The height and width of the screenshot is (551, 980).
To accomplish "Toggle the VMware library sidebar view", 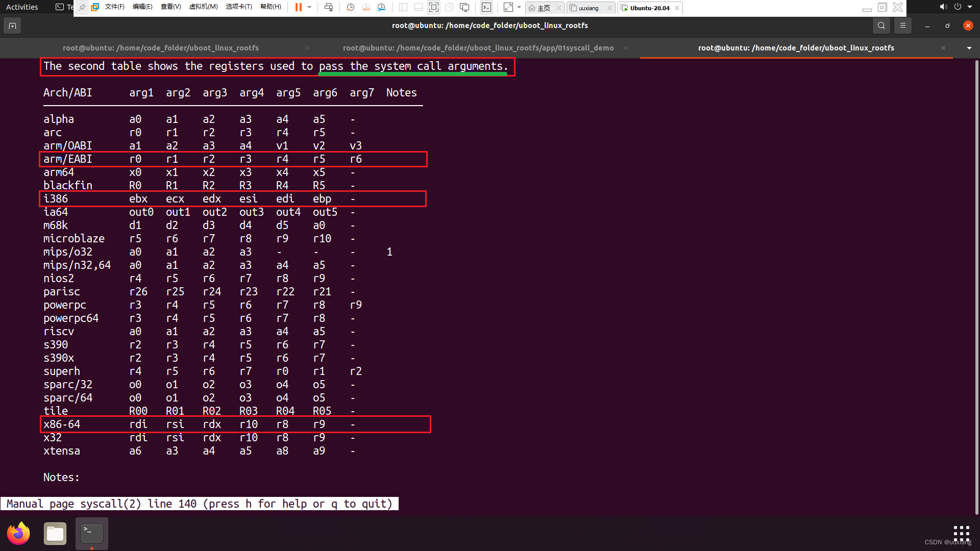I will [403, 8].
